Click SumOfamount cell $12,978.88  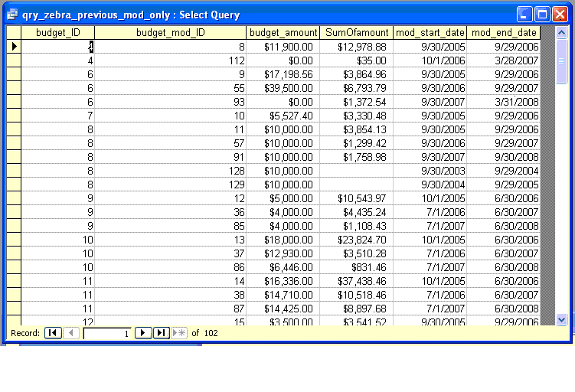[357, 47]
